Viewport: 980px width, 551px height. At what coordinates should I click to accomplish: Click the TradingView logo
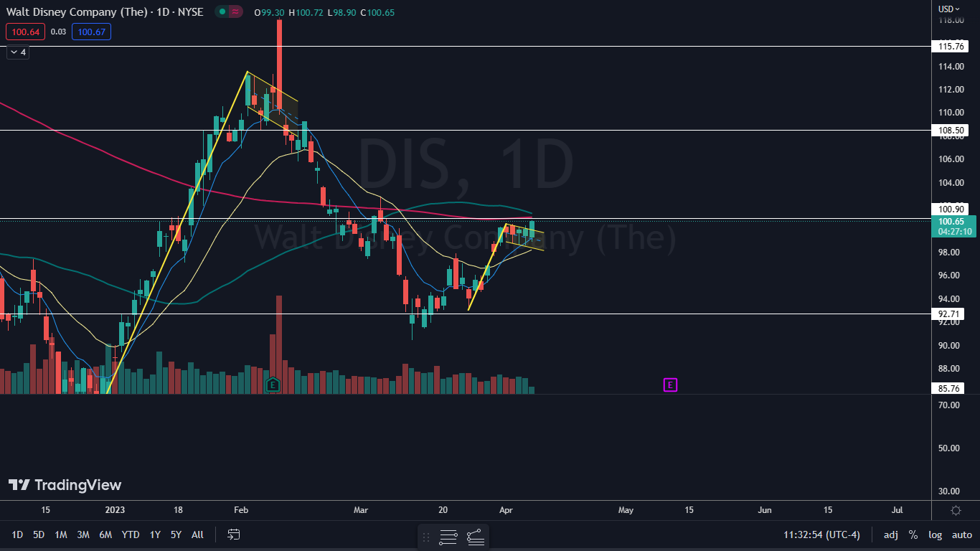(x=65, y=485)
